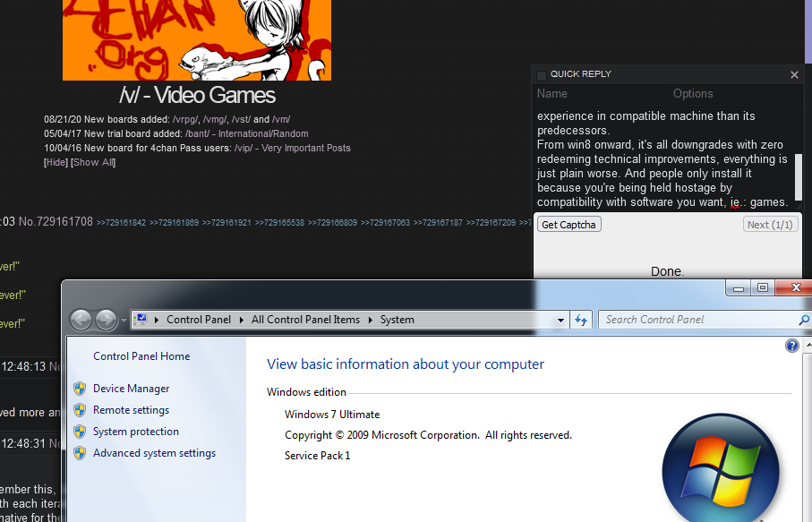Expand the chevron after Control Panel breadcrumb
The image size is (812, 522).
(242, 320)
